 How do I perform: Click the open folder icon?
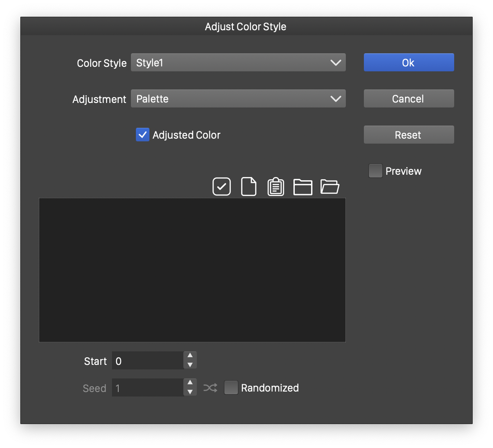(x=330, y=187)
